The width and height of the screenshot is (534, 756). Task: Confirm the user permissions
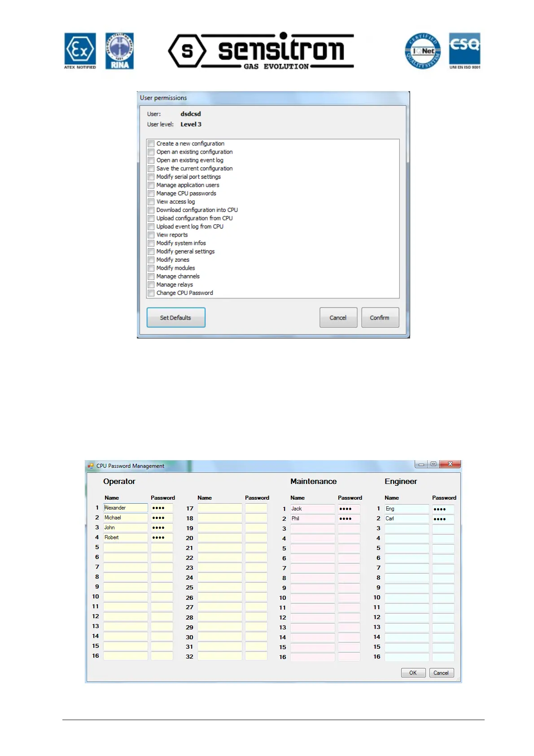pyautogui.click(x=380, y=317)
